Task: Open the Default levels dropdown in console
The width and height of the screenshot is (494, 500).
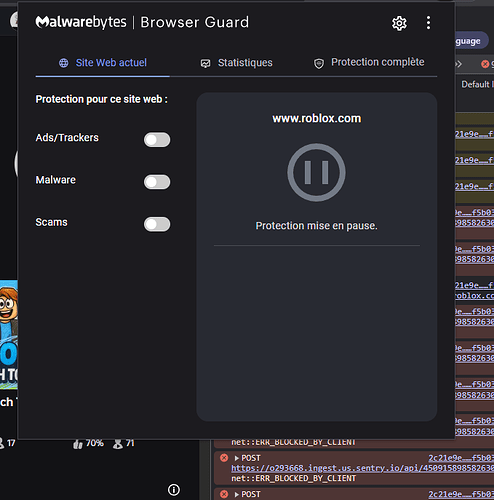Action: (x=477, y=84)
